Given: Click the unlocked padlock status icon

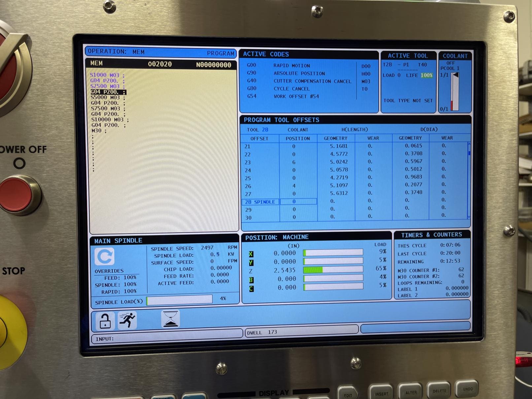Looking at the screenshot, I should (105, 321).
